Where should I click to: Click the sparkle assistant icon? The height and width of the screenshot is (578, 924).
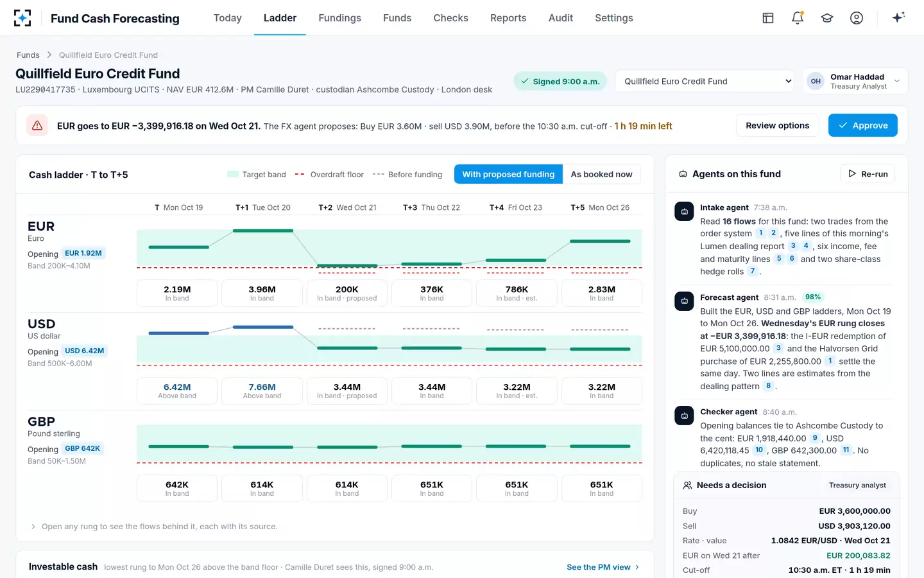click(898, 17)
